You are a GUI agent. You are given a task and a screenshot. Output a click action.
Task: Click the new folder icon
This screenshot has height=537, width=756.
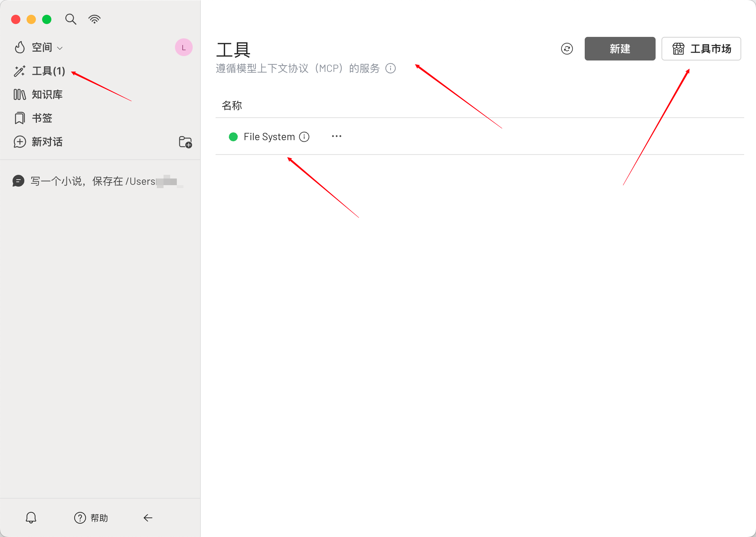[185, 142]
